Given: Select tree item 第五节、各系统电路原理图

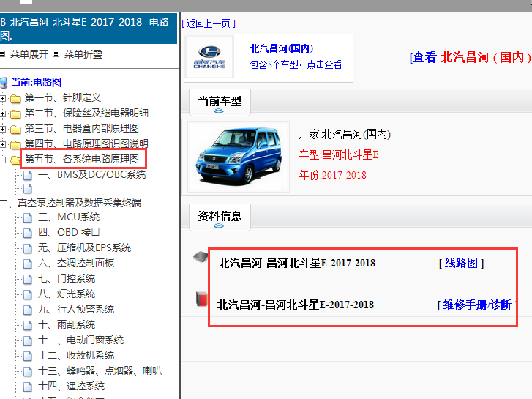Looking at the screenshot, I should [x=82, y=159].
